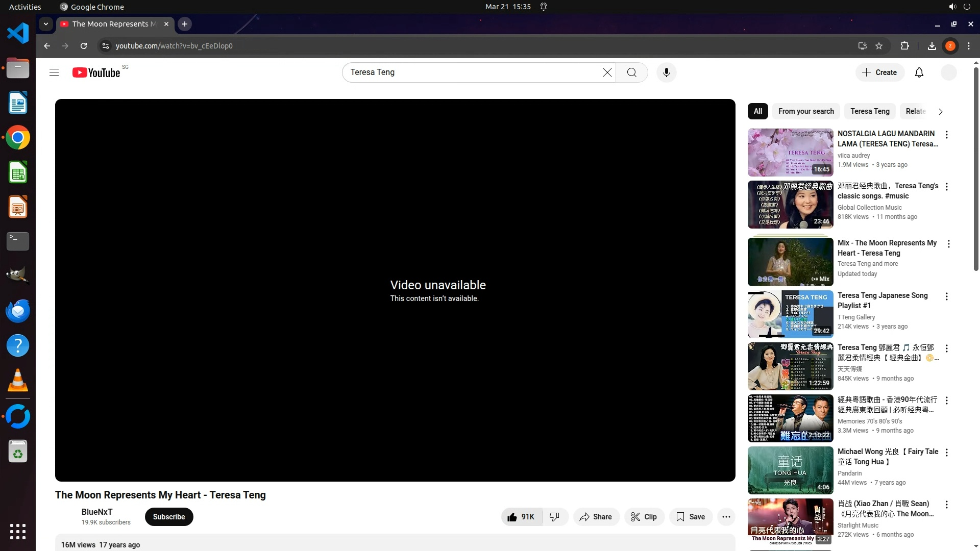Select the 'From your search' chip
The height and width of the screenshot is (551, 980).
tap(805, 111)
